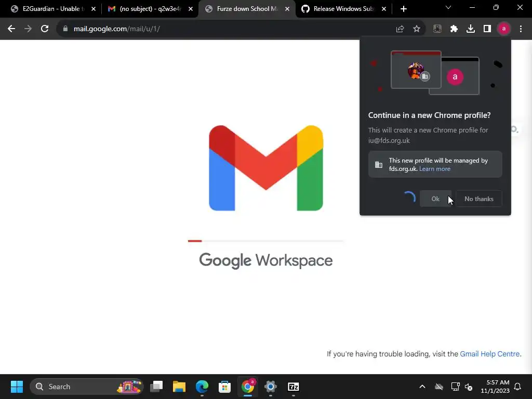Image resolution: width=532 pixels, height=399 pixels.
Task: Click the muted volume tray icon
Action: coord(469,387)
